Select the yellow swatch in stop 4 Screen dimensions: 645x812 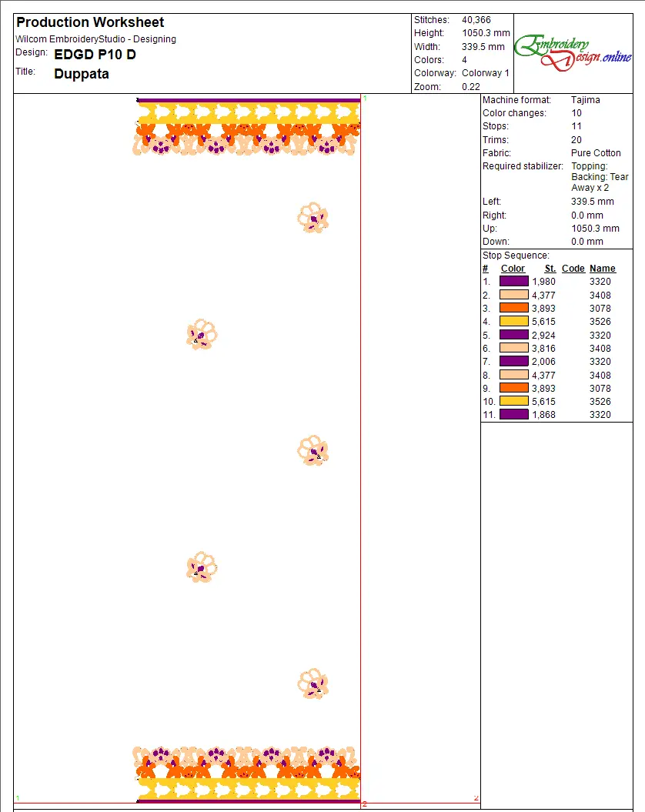513,322
